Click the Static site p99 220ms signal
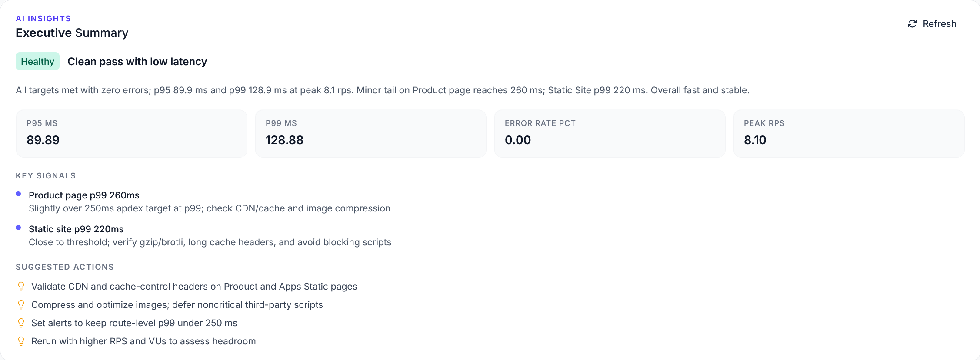The height and width of the screenshot is (360, 980). click(76, 229)
